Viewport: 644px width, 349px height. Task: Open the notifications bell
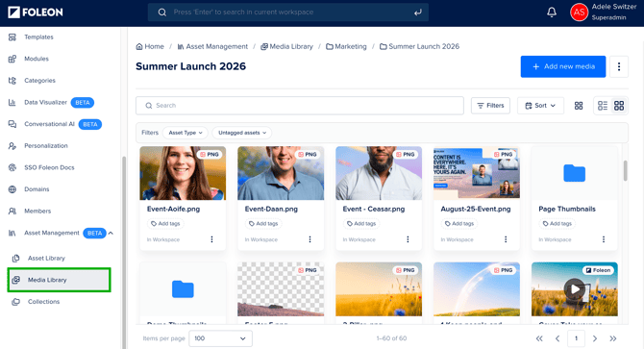coord(552,12)
